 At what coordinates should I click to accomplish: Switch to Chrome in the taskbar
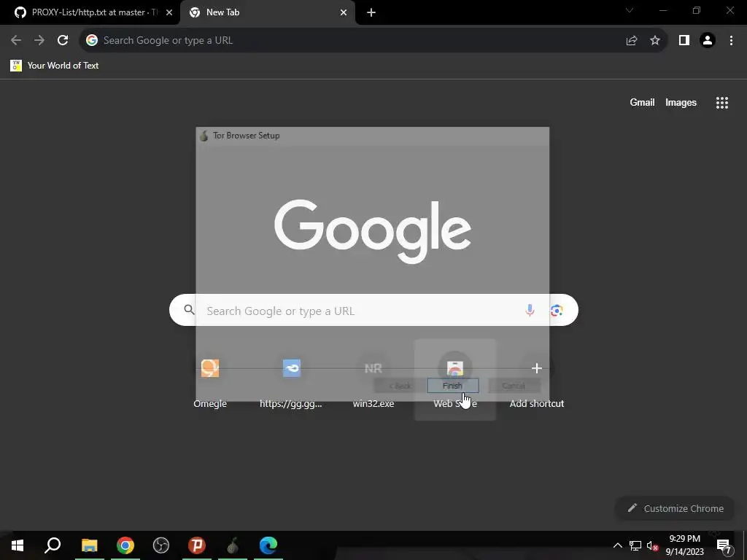coord(125,545)
